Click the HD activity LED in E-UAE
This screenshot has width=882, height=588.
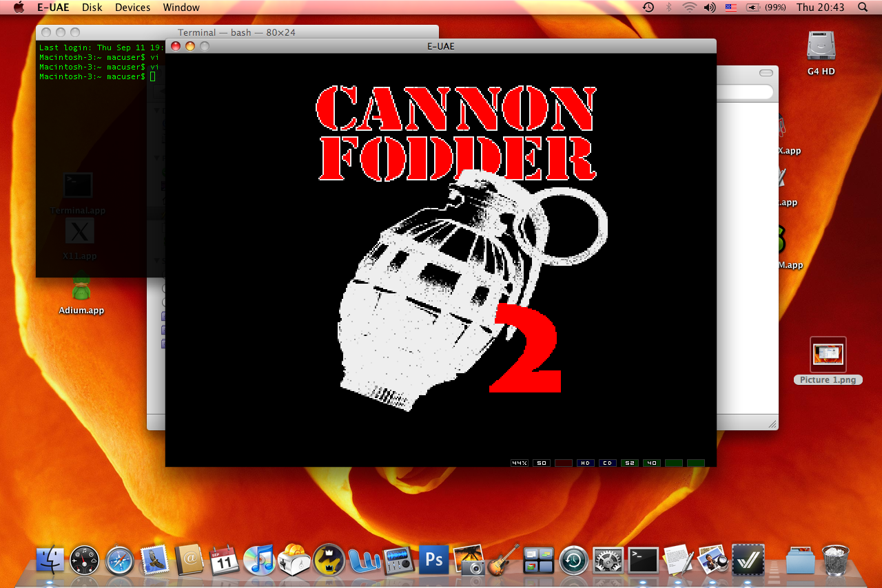point(586,463)
